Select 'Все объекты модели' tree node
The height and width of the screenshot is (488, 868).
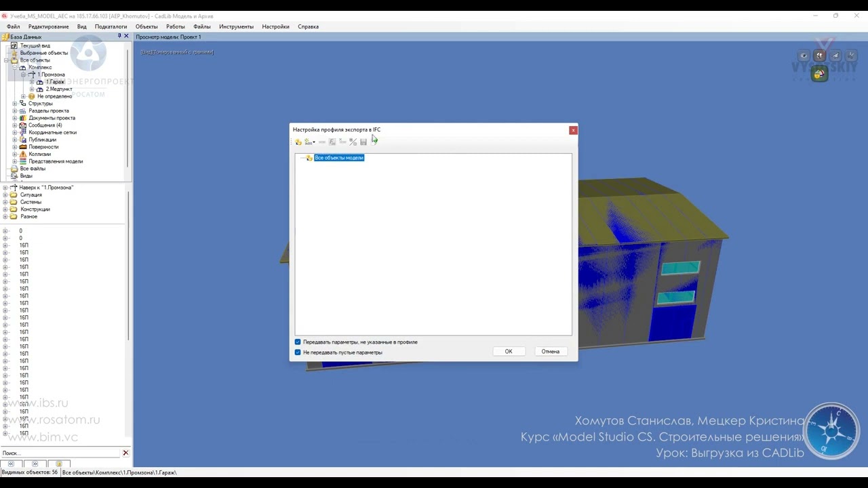click(339, 158)
